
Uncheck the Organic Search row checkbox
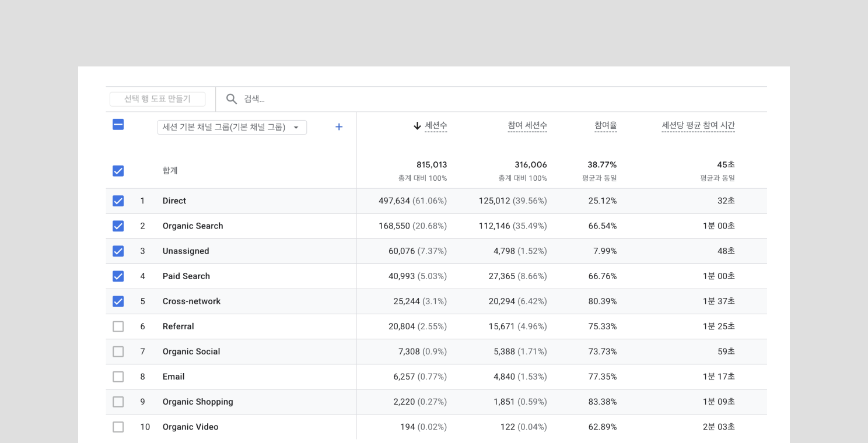click(118, 226)
